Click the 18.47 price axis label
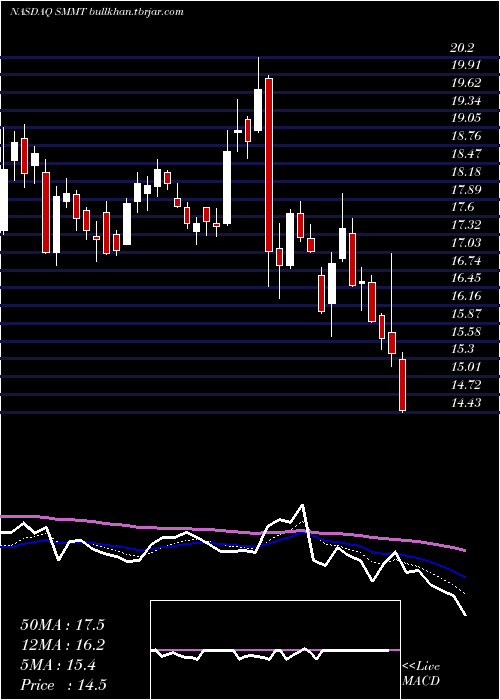The width and height of the screenshot is (500, 700). point(466,154)
